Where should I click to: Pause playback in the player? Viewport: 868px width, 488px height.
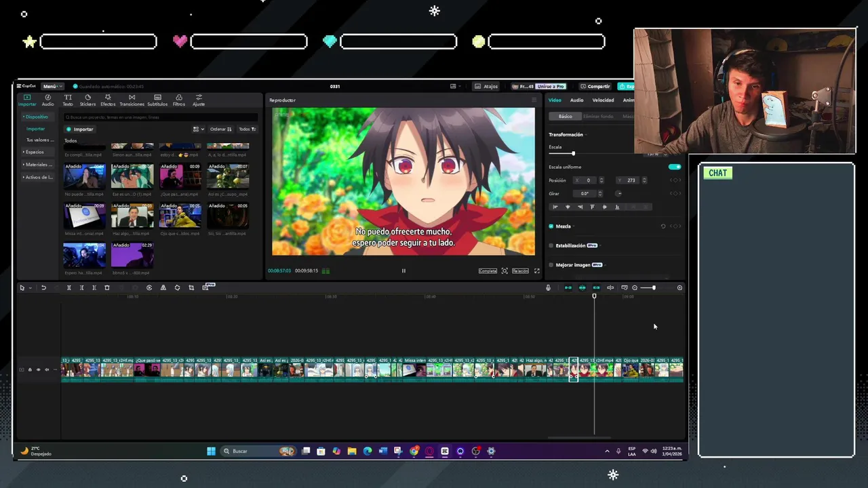tap(403, 271)
